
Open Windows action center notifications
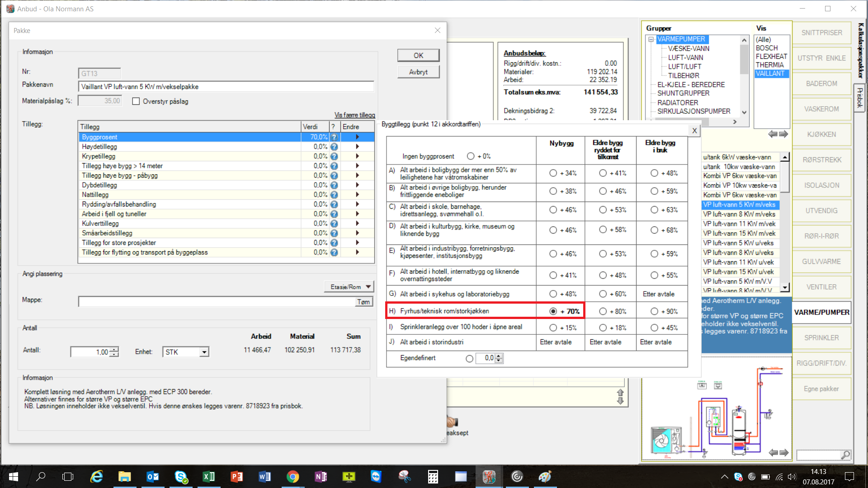pos(849,477)
